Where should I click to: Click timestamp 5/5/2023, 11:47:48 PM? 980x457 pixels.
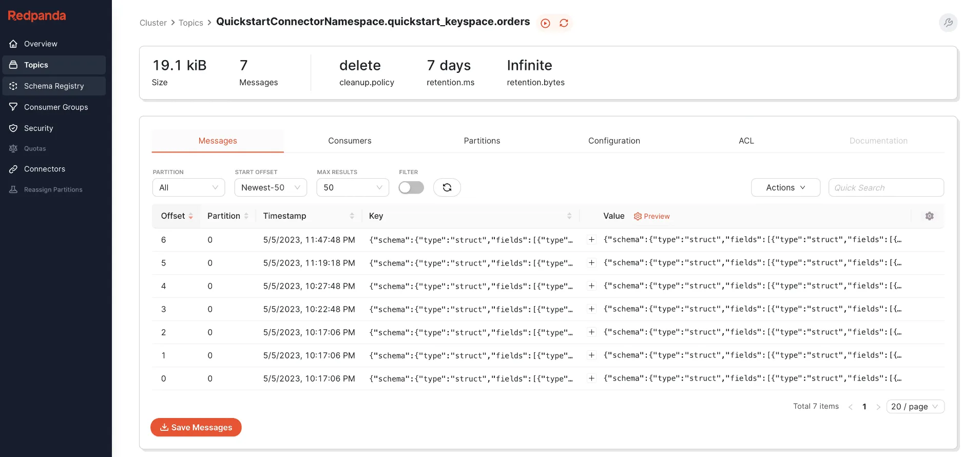point(309,240)
